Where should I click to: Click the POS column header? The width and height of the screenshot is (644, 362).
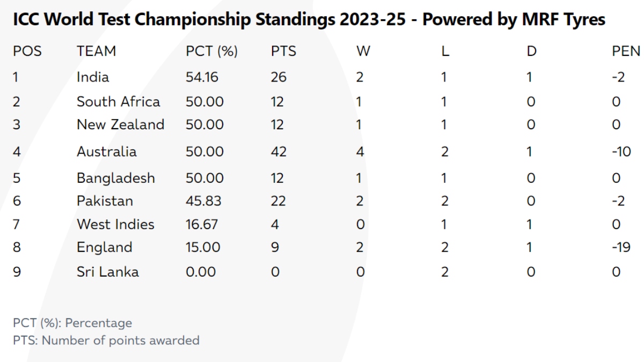coord(27,51)
